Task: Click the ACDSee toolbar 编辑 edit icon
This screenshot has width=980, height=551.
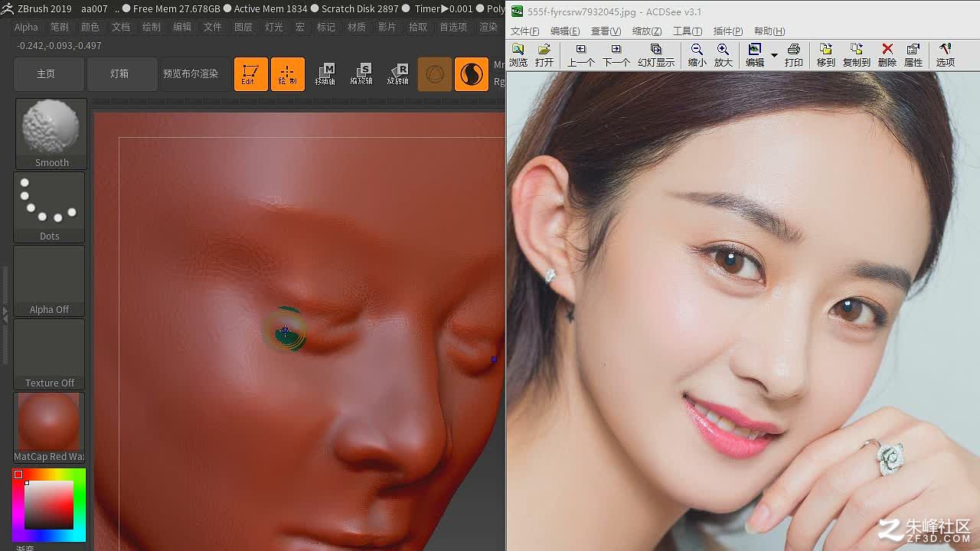Action: (755, 56)
